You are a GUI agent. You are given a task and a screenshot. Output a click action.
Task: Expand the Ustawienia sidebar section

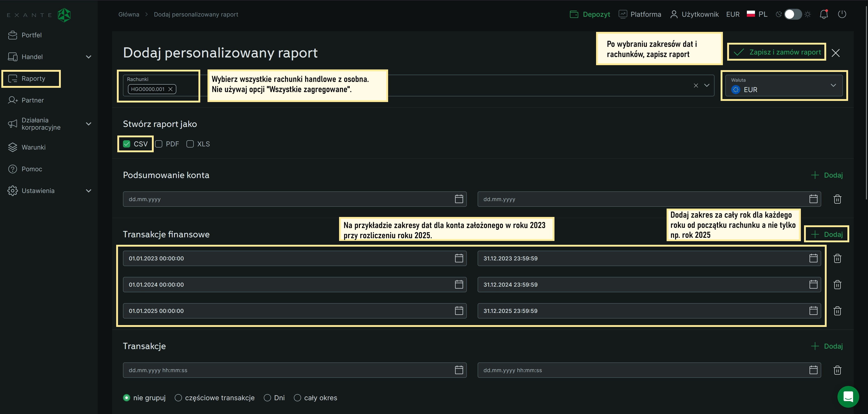click(x=89, y=191)
